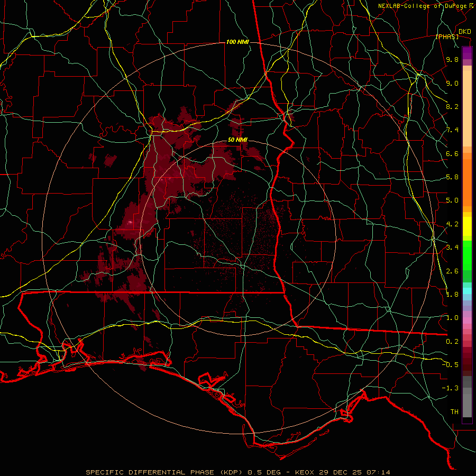476x476 pixels.
Task: Click the 4.2 scale value
Action: [452, 224]
